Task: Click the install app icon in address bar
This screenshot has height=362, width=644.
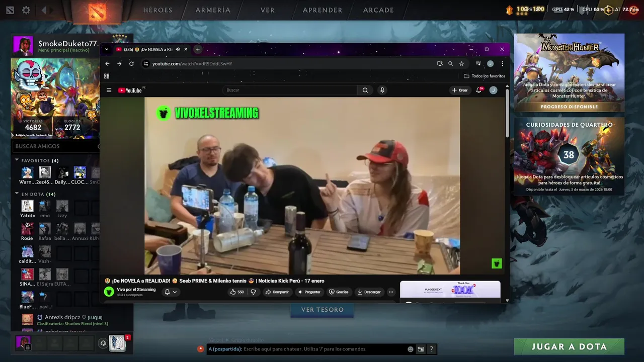Action: [440, 64]
